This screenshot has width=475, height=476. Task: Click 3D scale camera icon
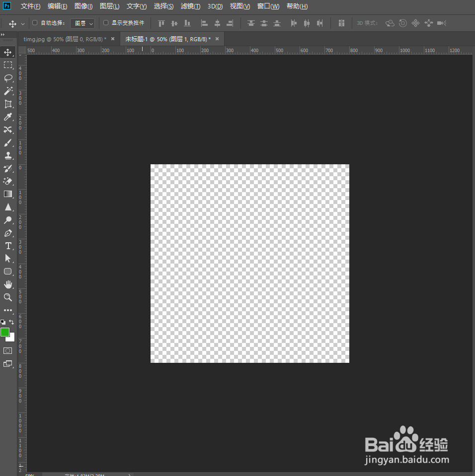pos(442,23)
